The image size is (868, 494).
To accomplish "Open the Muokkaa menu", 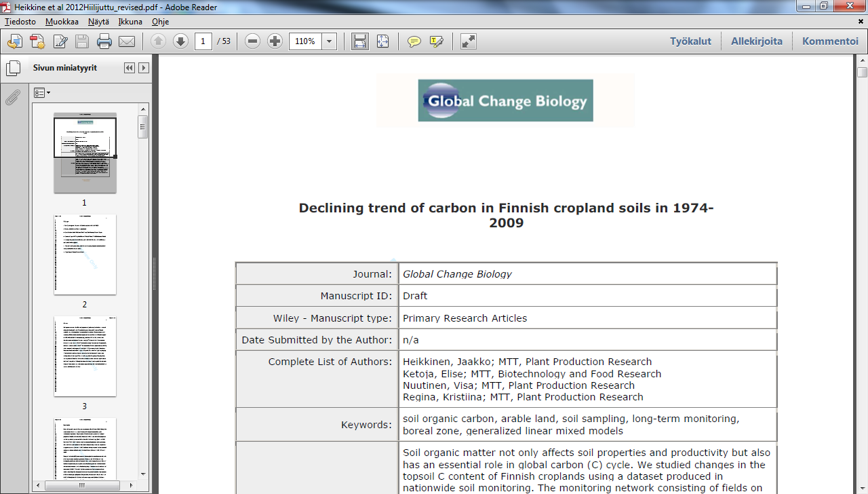I will click(62, 22).
